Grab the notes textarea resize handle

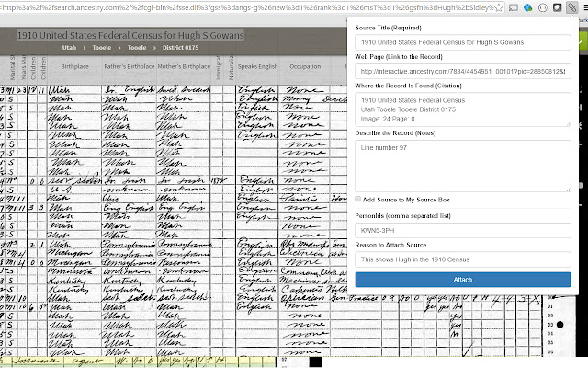tap(568, 190)
